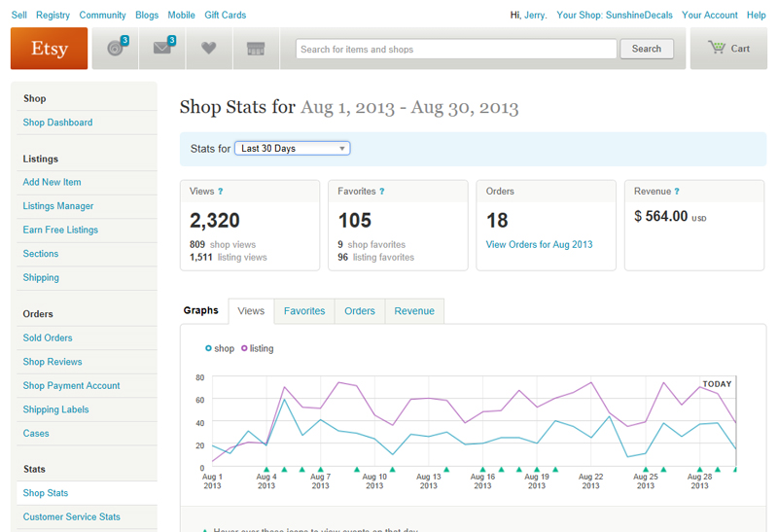The image size is (778, 532).
Task: Click the help question mark beside Favorites
Action: 382,192
